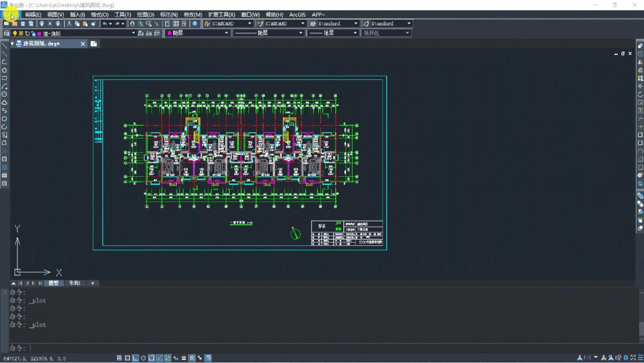Close the 建筑图纸.dwg drawing tab

point(83,44)
